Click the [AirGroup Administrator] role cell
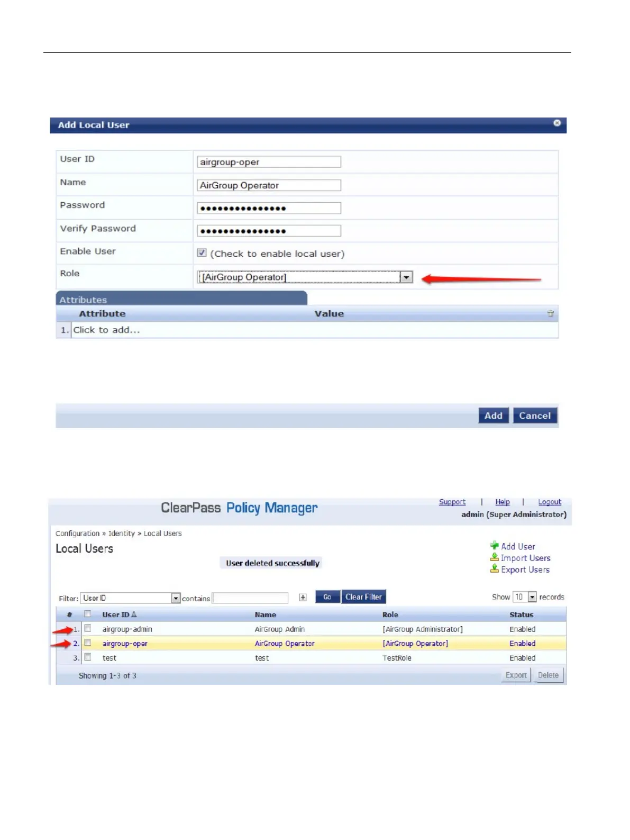630x840 pixels. coord(423,629)
